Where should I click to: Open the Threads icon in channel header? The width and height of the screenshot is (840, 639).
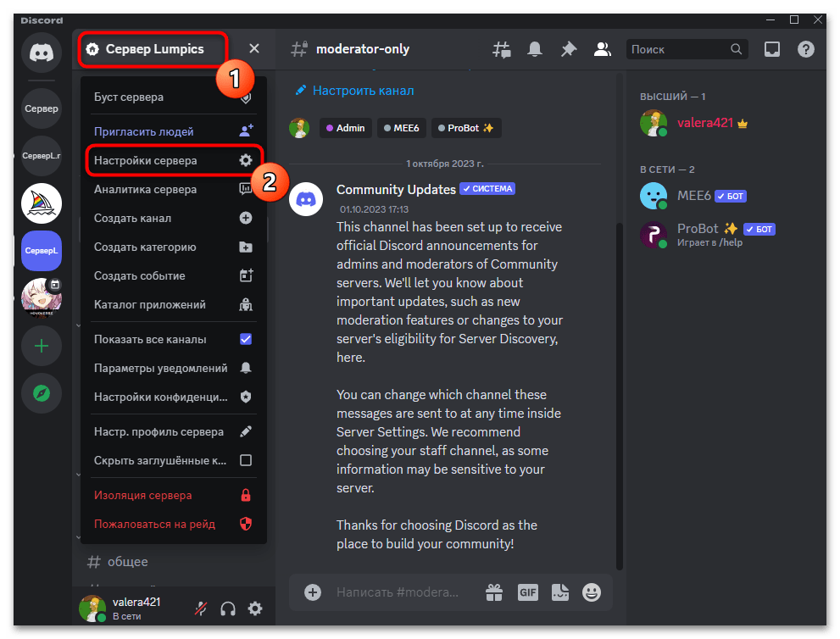(502, 49)
